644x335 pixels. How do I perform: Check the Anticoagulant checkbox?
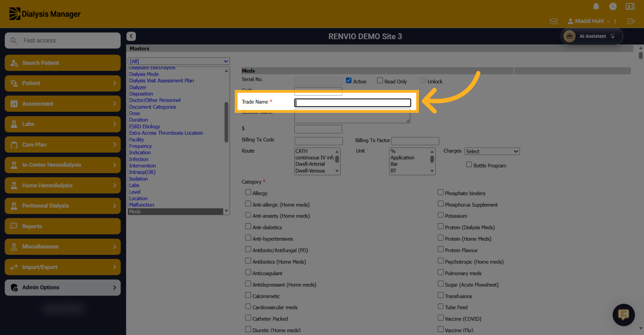point(248,272)
